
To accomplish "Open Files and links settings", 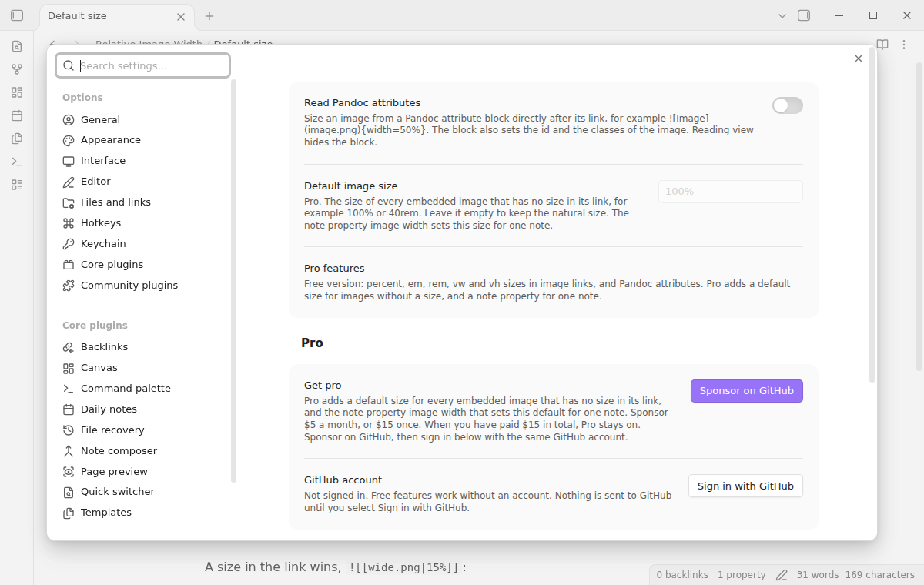I will (142, 202).
